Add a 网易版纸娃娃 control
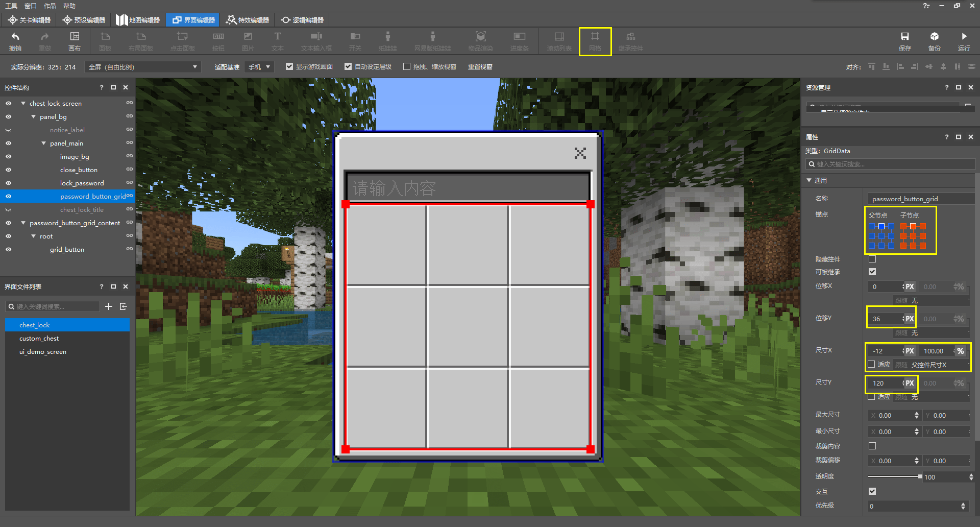The image size is (980, 527). (433, 41)
